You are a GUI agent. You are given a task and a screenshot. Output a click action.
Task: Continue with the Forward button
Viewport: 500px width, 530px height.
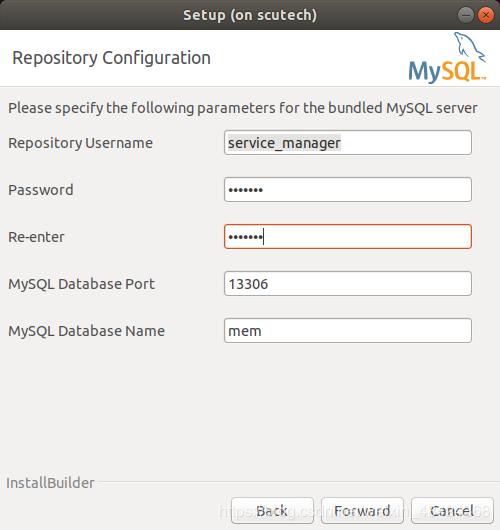coord(362,510)
